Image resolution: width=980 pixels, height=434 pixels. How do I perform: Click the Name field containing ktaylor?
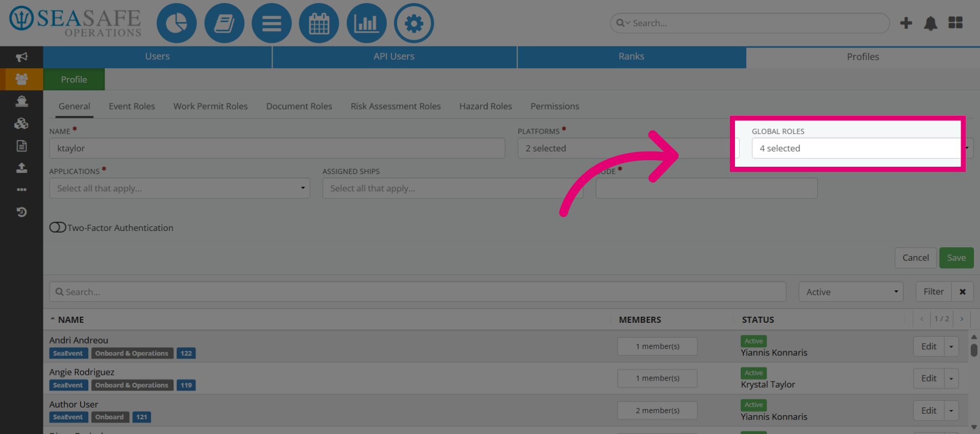(277, 148)
